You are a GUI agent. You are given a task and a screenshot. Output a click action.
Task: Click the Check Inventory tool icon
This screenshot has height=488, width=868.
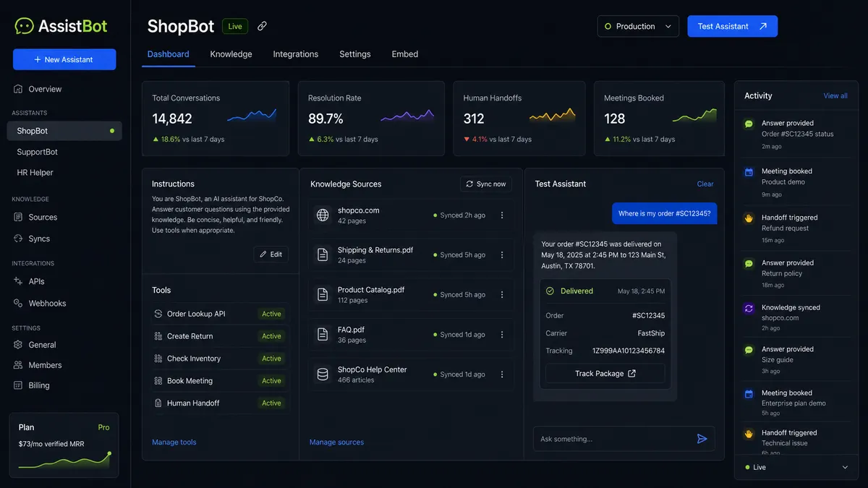pos(158,359)
